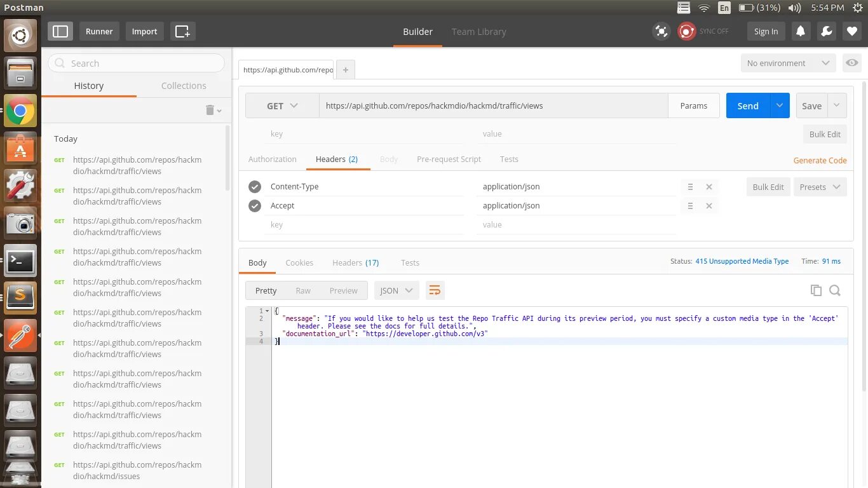Click the Params button
This screenshot has width=868, height=488.
[693, 105]
